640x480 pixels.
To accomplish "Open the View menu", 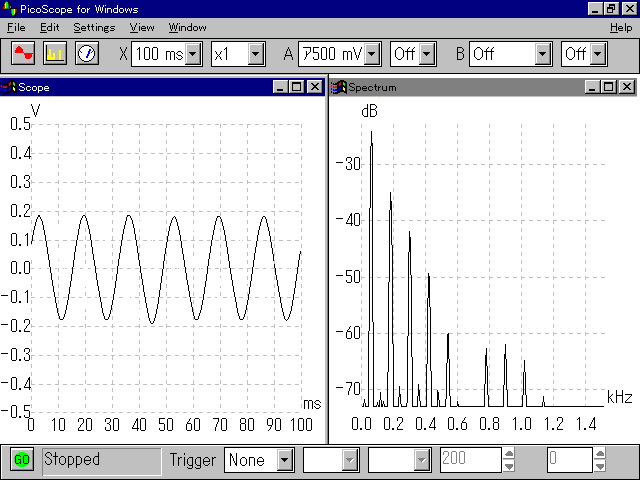I will pyautogui.click(x=142, y=27).
